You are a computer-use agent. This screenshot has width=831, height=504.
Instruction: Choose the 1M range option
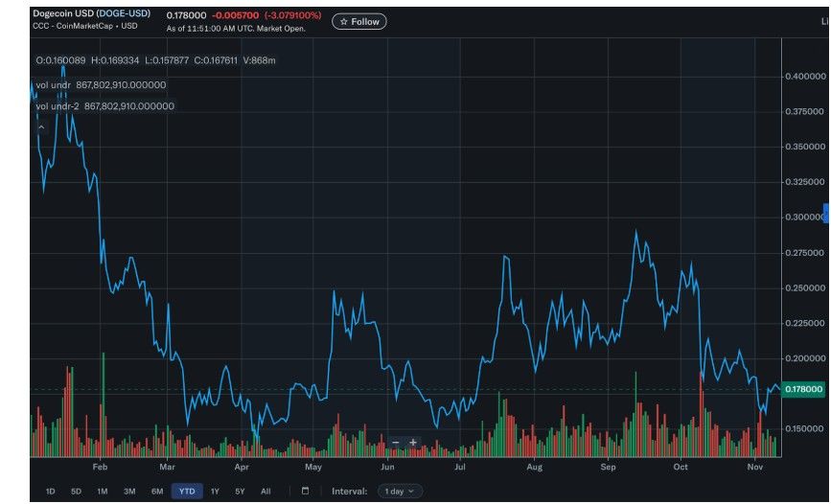pos(102,491)
